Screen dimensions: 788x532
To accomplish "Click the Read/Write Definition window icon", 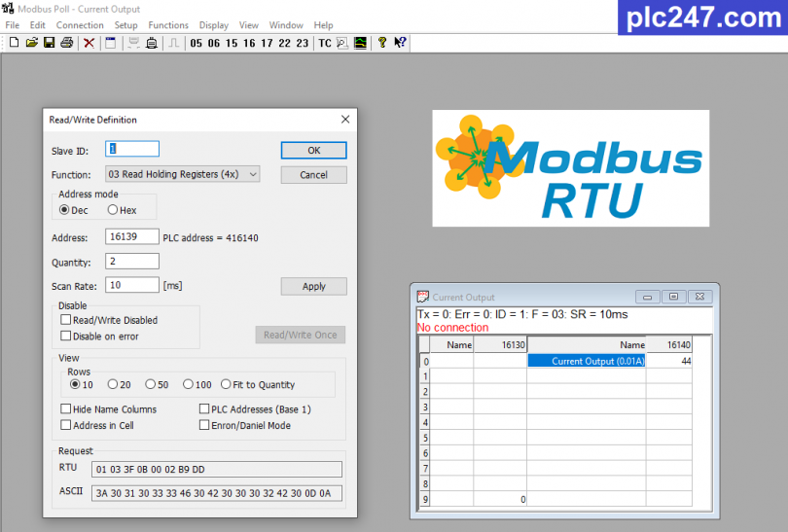I will 111,43.
